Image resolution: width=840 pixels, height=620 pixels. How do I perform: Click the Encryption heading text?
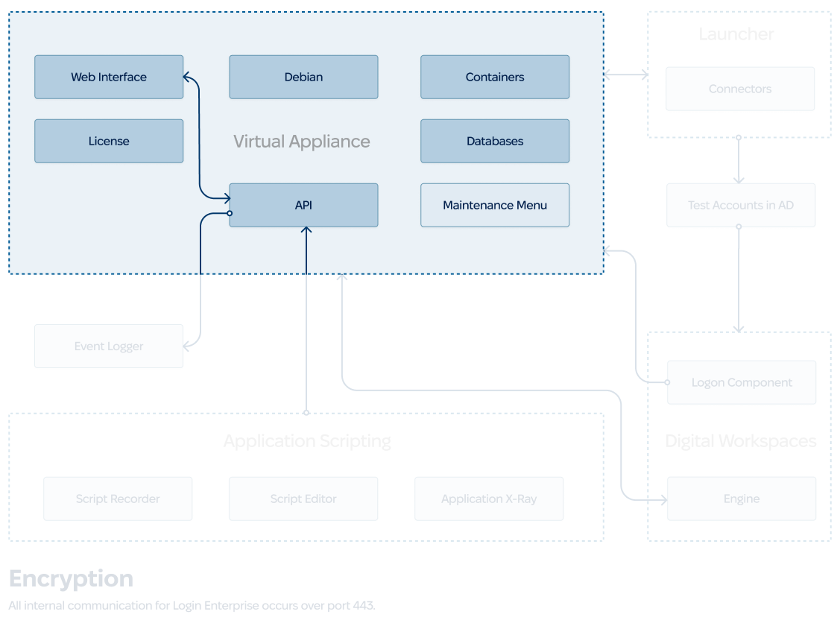coord(72,579)
